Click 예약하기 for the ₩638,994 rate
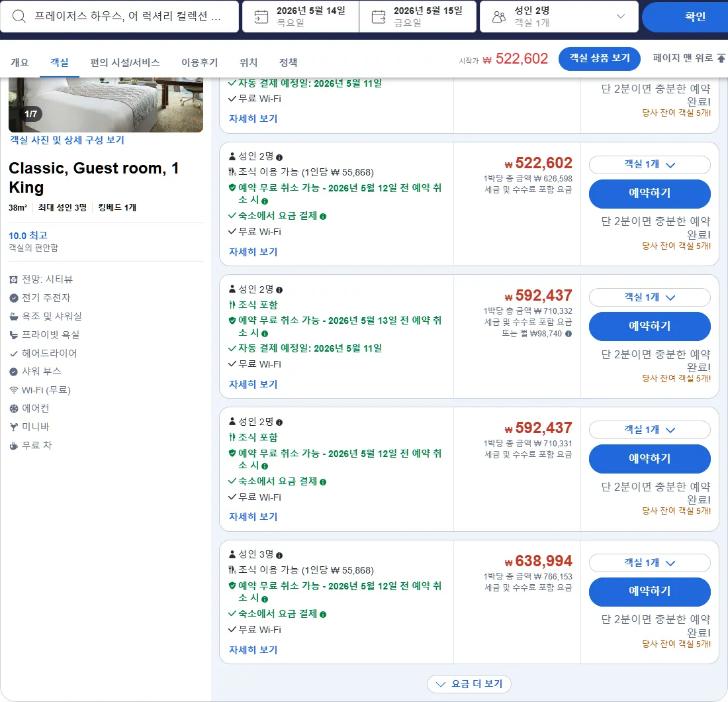Image resolution: width=728 pixels, height=702 pixels. (x=649, y=591)
